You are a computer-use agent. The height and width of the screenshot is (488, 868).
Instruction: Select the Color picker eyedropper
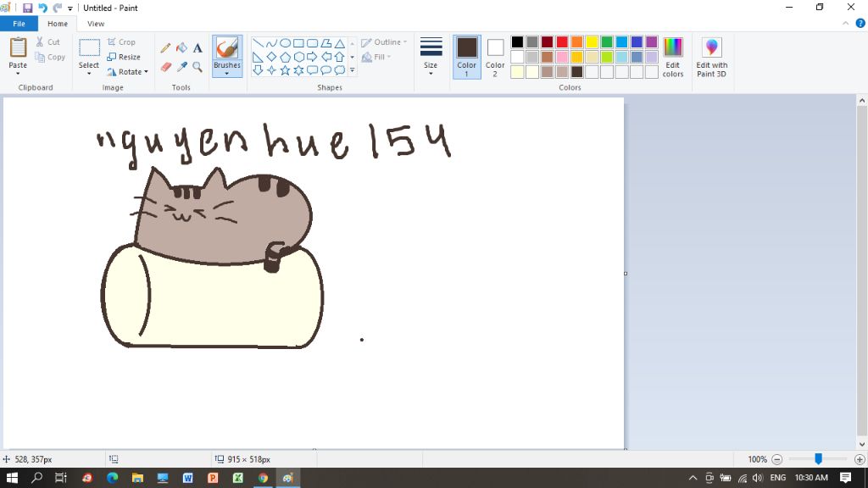click(181, 67)
